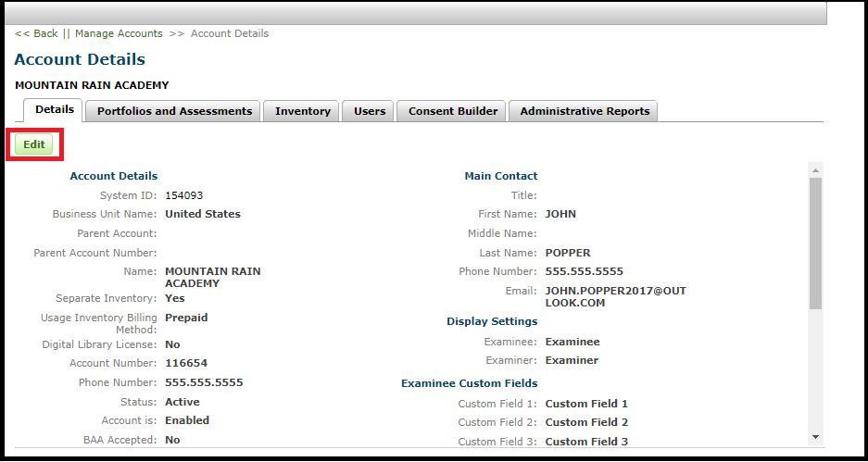Click the Usage Inventory Billing value Prepaid

coord(186,318)
